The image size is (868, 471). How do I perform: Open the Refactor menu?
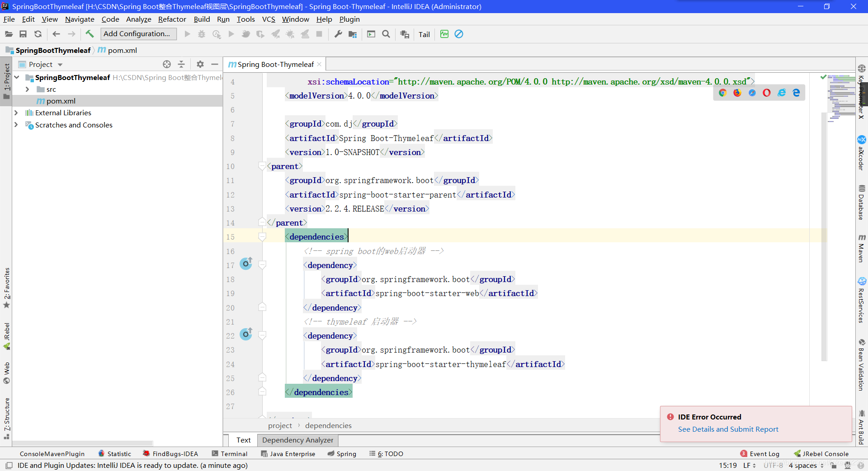pyautogui.click(x=172, y=19)
